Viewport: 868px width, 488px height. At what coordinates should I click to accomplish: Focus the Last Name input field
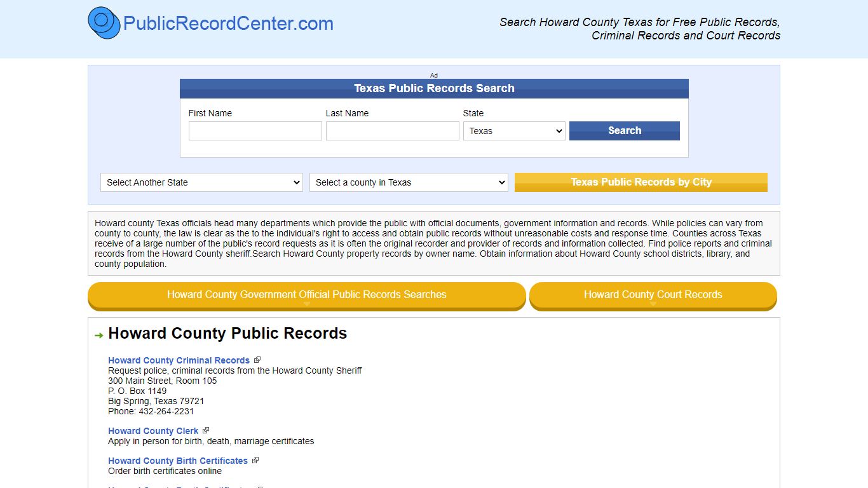click(x=393, y=131)
